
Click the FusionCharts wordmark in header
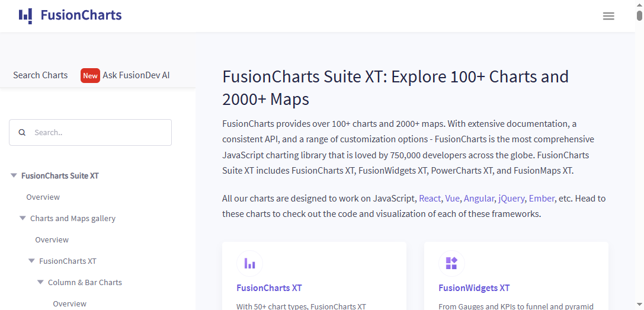(x=81, y=15)
